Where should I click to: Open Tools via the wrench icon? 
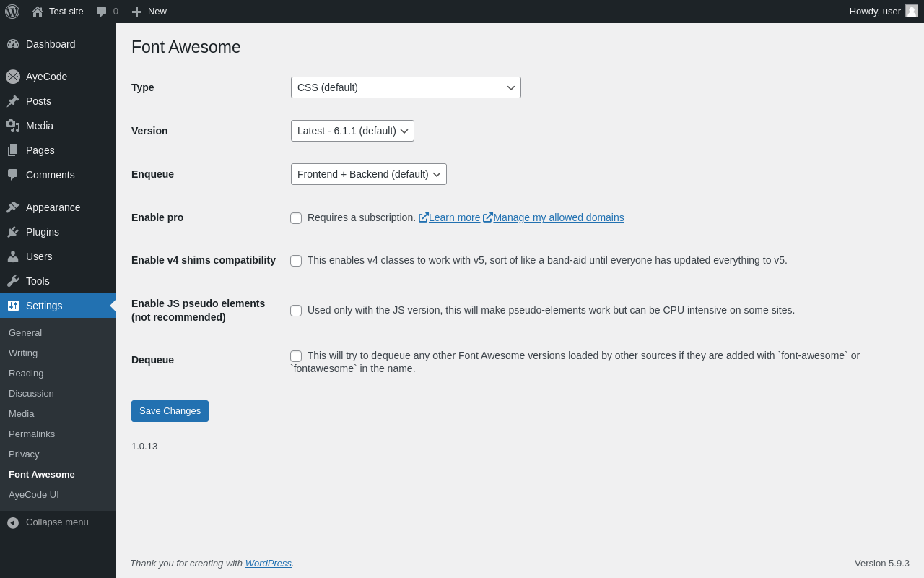pos(13,281)
